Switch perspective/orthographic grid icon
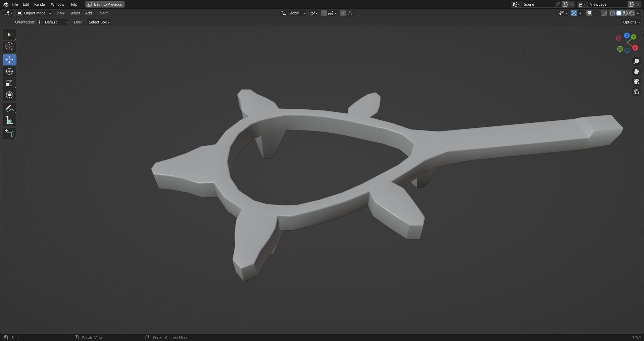644x341 pixels. pos(636,92)
